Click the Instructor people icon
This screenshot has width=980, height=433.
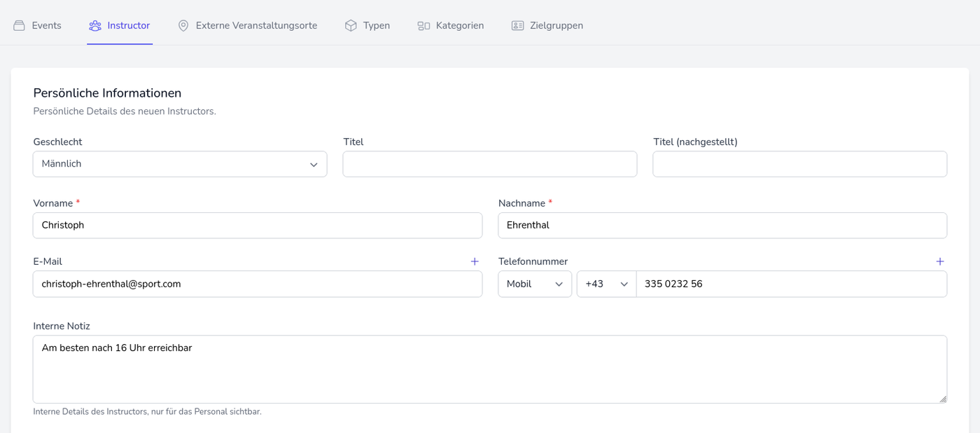[95, 26]
